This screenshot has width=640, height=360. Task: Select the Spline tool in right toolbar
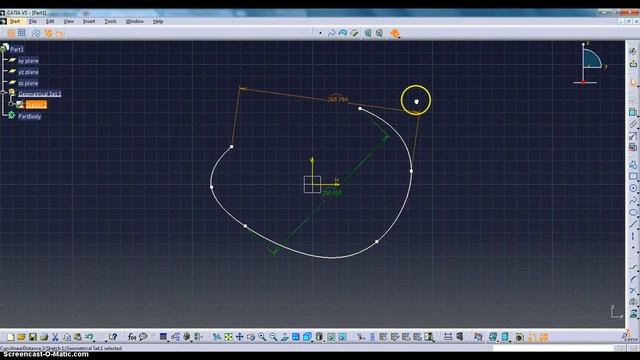tap(633, 200)
